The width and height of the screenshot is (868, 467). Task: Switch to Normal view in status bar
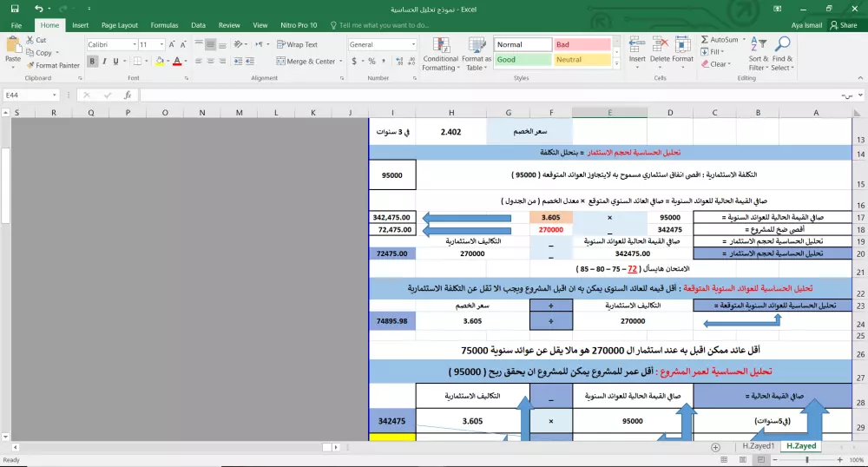click(724, 460)
